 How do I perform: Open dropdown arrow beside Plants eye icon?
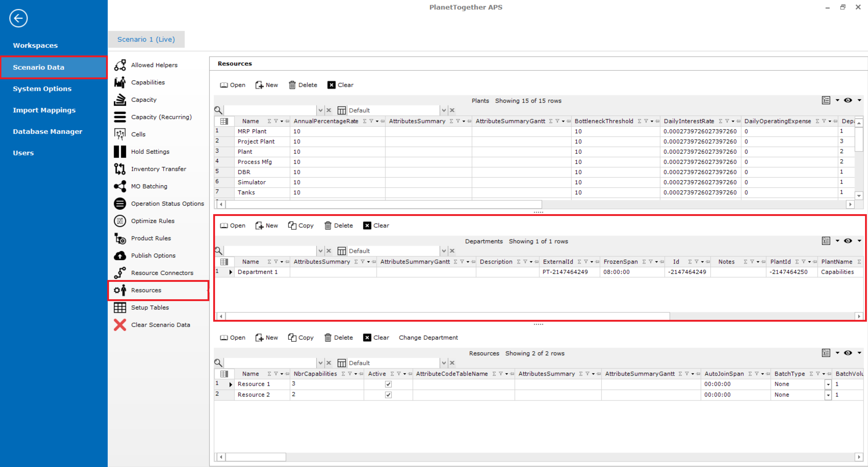click(859, 100)
